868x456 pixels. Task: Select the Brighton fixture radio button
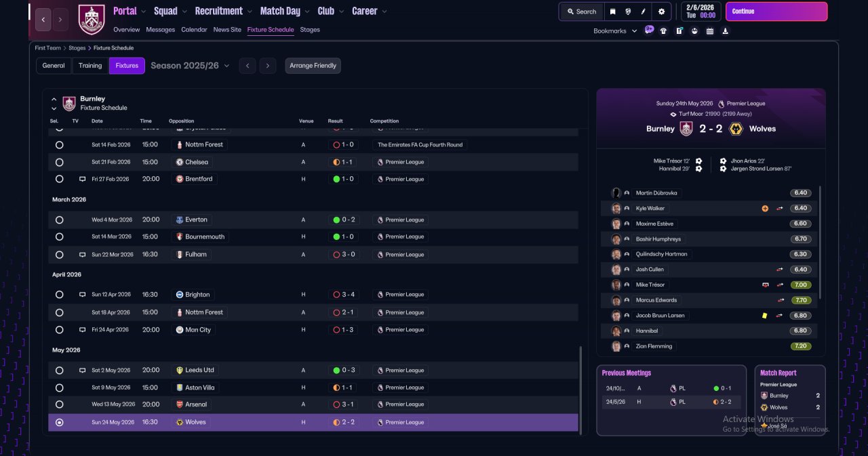(59, 295)
